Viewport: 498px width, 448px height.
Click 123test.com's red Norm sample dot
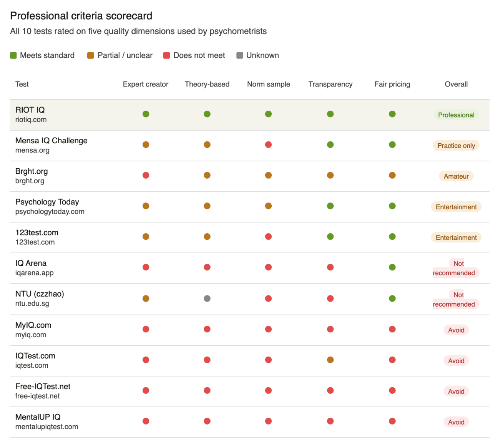pos(269,237)
